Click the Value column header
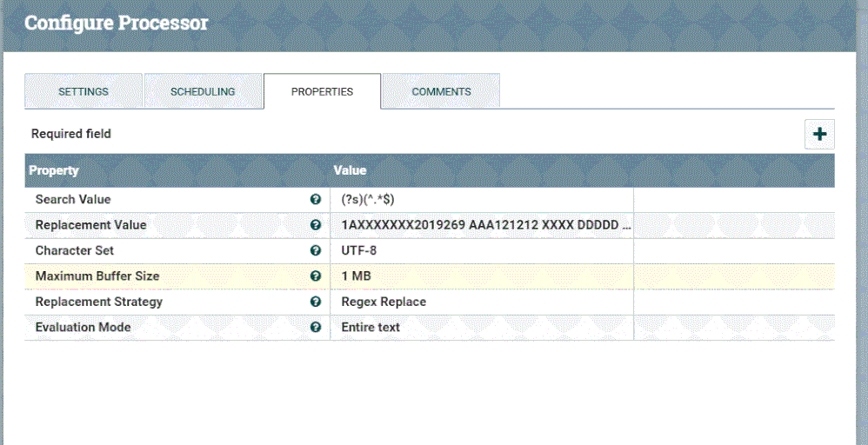 click(x=350, y=170)
